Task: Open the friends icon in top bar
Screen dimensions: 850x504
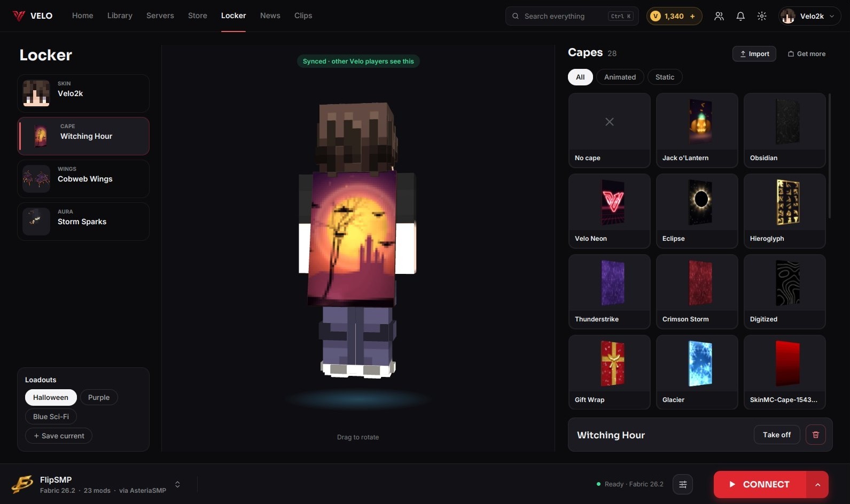Action: 719,16
